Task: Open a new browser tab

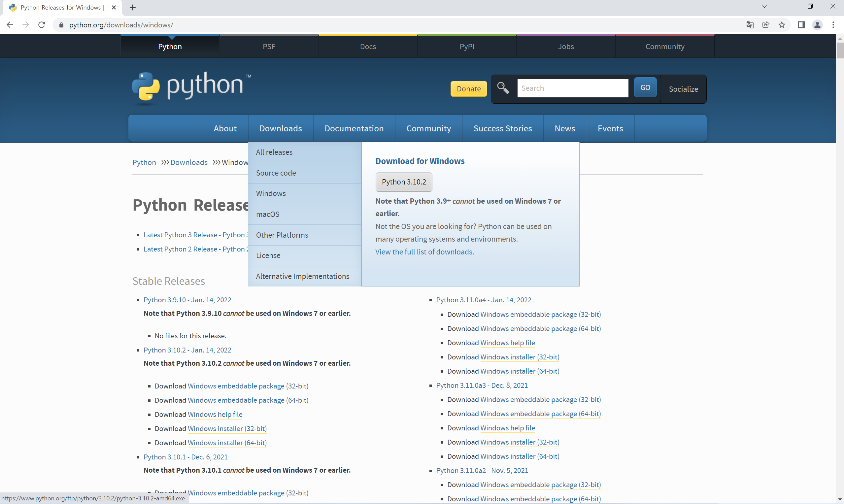Action: coord(133,8)
